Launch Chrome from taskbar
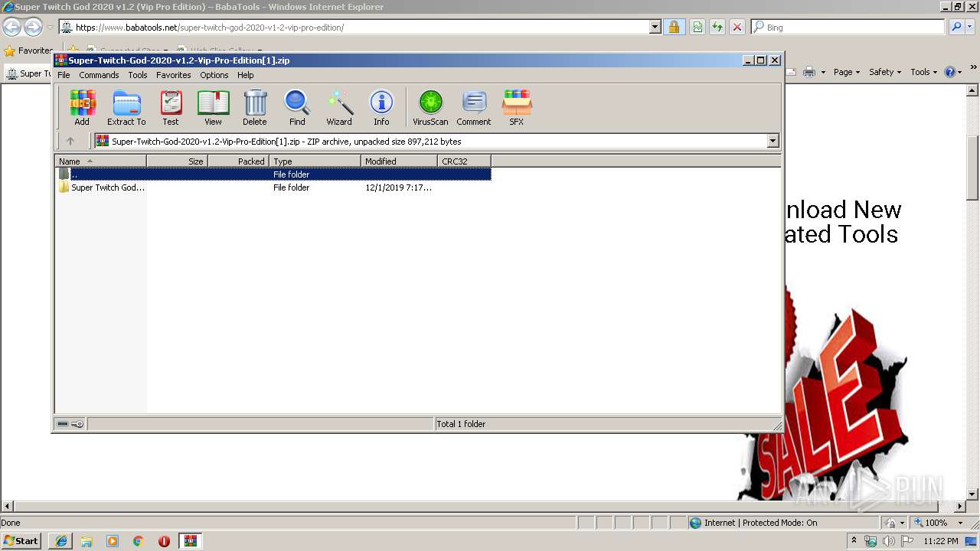This screenshot has width=980, height=551. (x=139, y=540)
